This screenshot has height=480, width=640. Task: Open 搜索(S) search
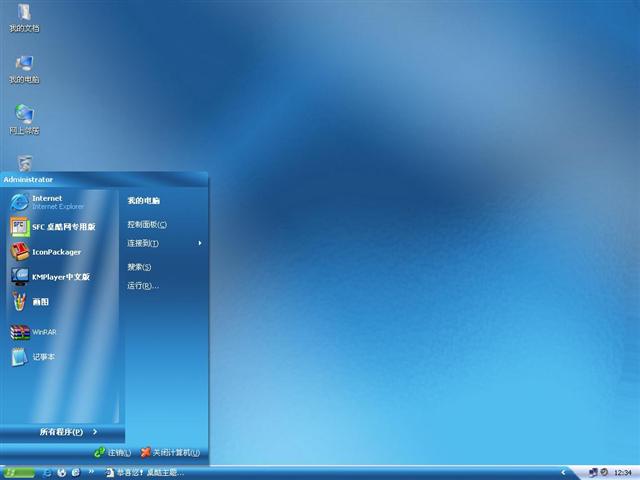pos(139,267)
